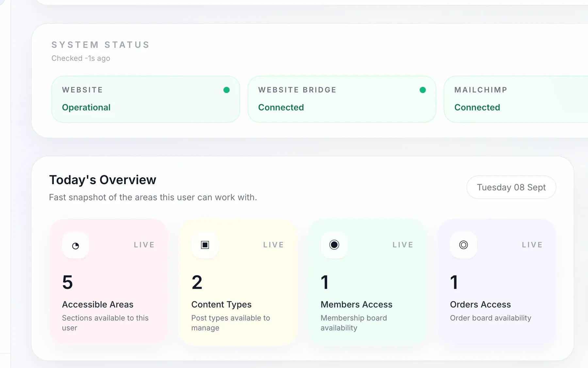Click the Content Types square icon
Screen dimensions: 588x368
click(205, 245)
